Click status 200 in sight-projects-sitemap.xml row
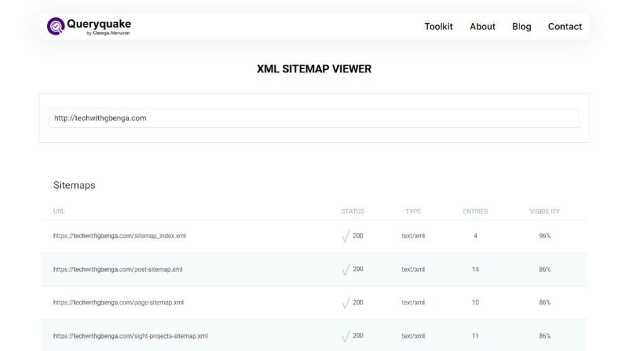Image resolution: width=644 pixels, height=351 pixels. (358, 335)
